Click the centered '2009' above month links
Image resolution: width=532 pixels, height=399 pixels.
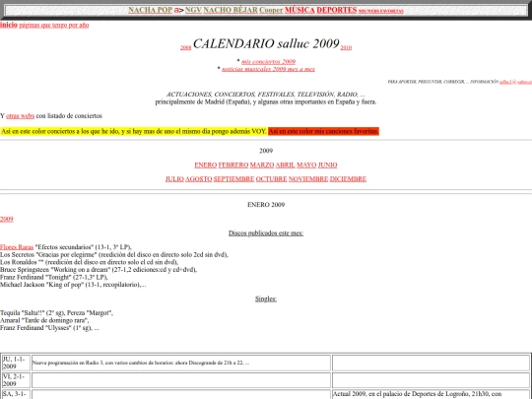click(x=266, y=151)
